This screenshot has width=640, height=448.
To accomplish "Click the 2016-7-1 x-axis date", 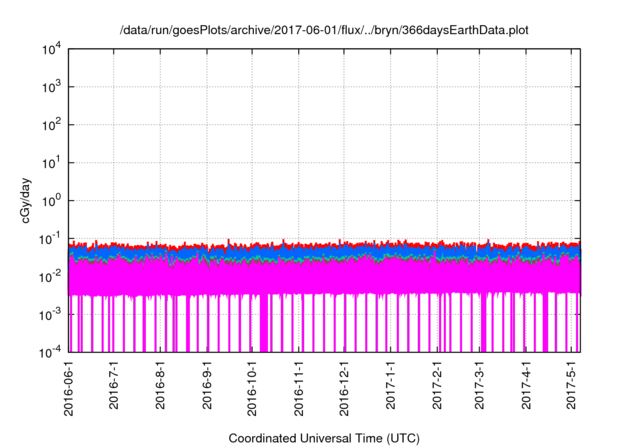I will point(113,385).
